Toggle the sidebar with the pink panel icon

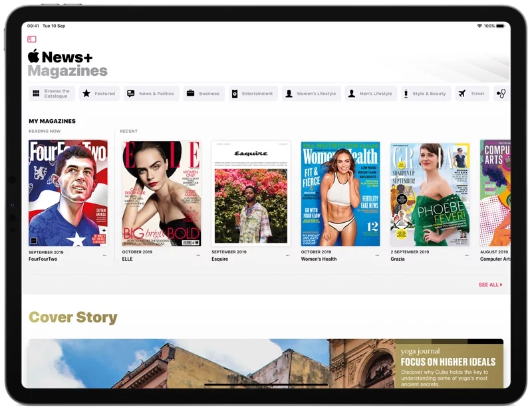click(x=32, y=39)
